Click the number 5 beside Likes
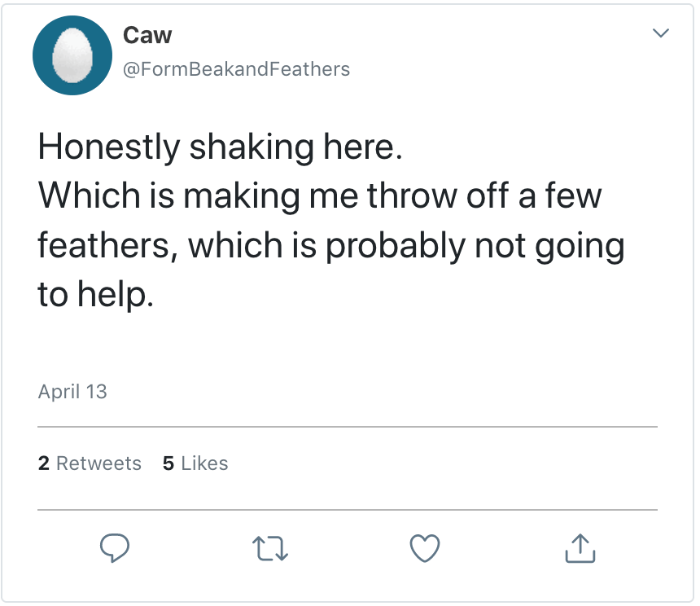The height and width of the screenshot is (606, 700). [168, 463]
